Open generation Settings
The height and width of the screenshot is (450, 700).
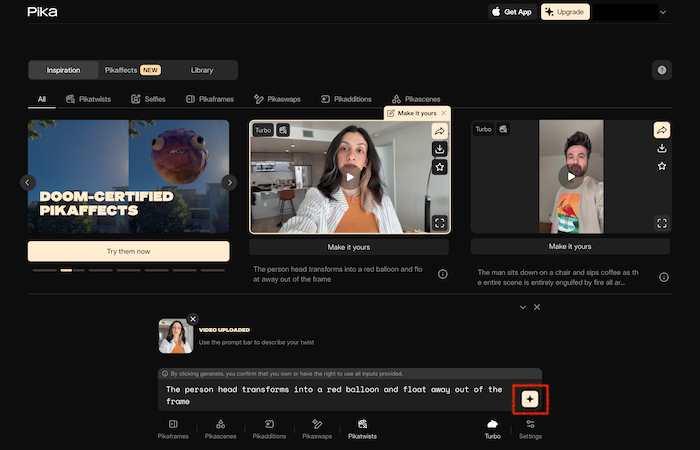[x=531, y=429]
